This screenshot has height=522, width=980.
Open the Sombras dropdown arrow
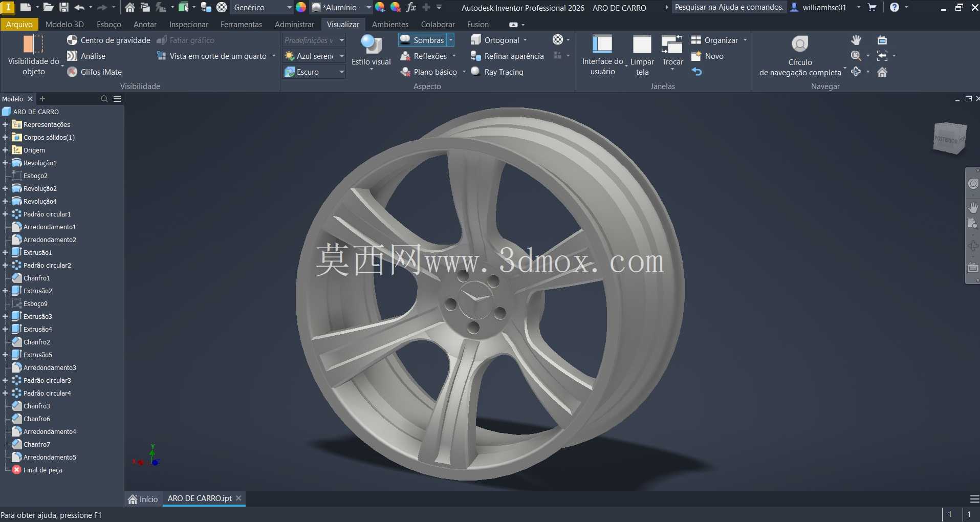point(451,40)
